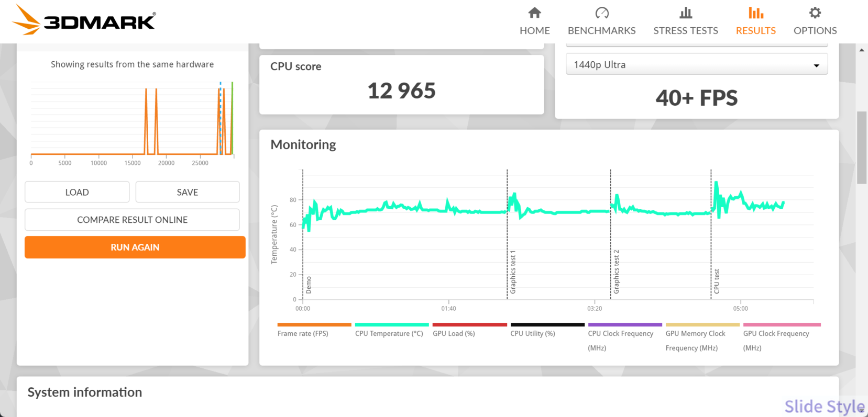Click the dropdown arrow beside 1440p Ultra
Image resolution: width=868 pixels, height=417 pixels.
(816, 65)
